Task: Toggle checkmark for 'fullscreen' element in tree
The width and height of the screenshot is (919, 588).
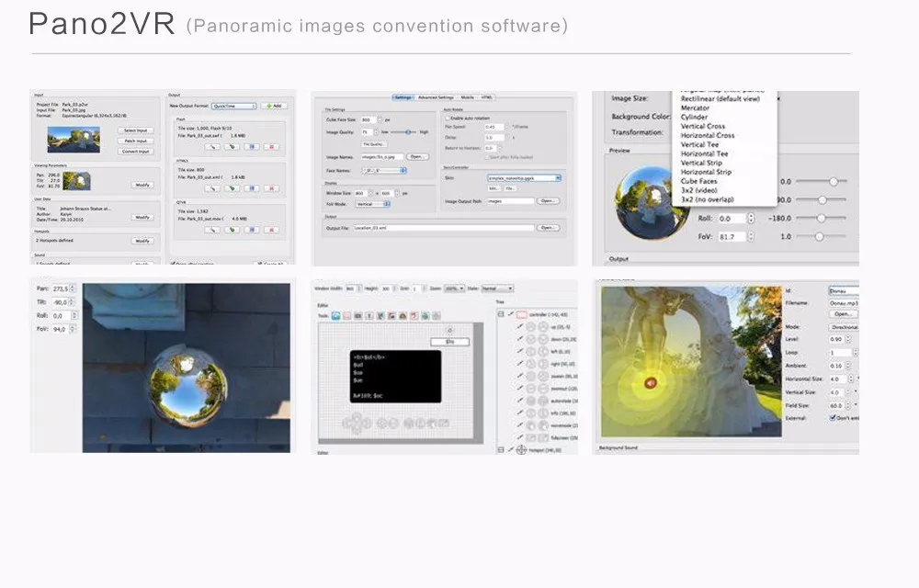Action: pyautogui.click(x=520, y=437)
